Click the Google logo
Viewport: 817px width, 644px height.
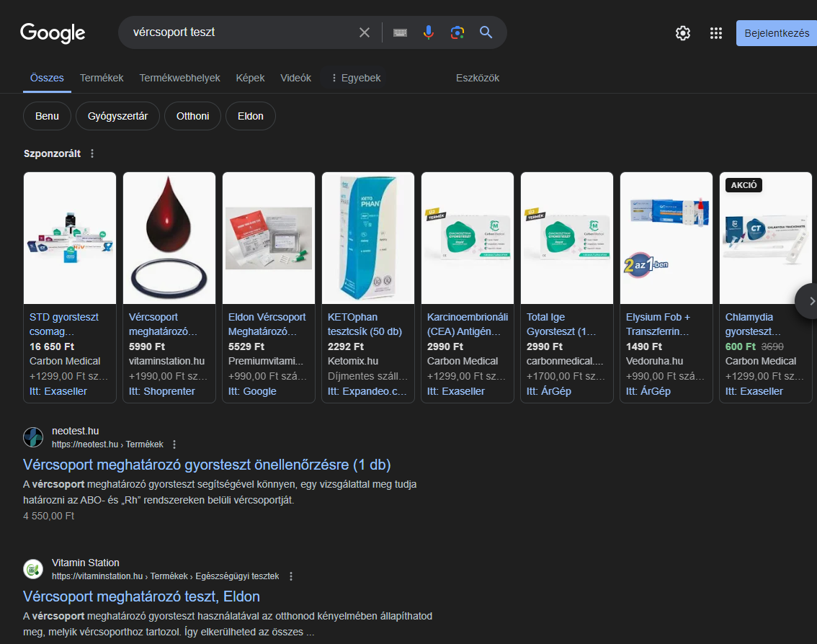coord(53,33)
